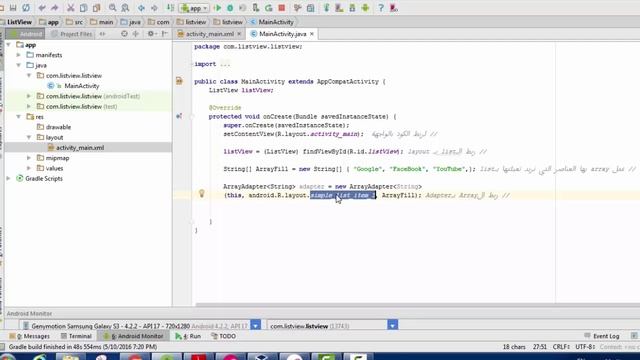Click the Redo arrow icon
Image resolution: width=640 pixels, height=360 pixels.
pyautogui.click(x=55, y=8)
